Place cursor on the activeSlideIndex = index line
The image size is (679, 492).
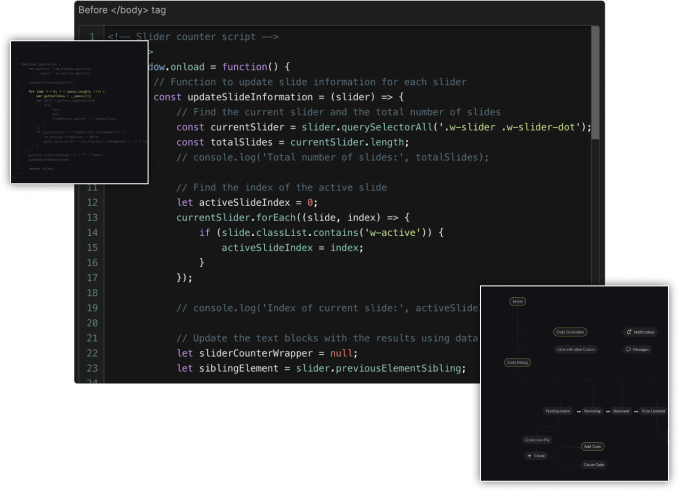click(x=292, y=248)
